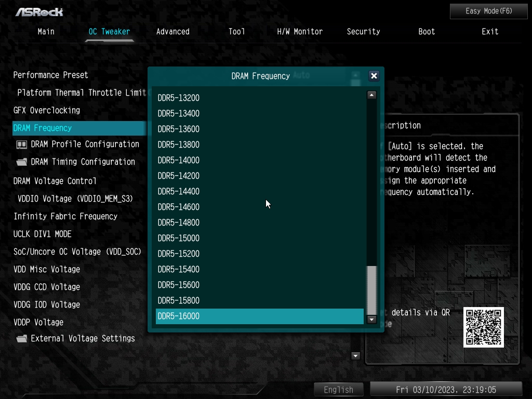Switch to the Advanced tab
This screenshot has height=399, width=532.
pos(172,32)
